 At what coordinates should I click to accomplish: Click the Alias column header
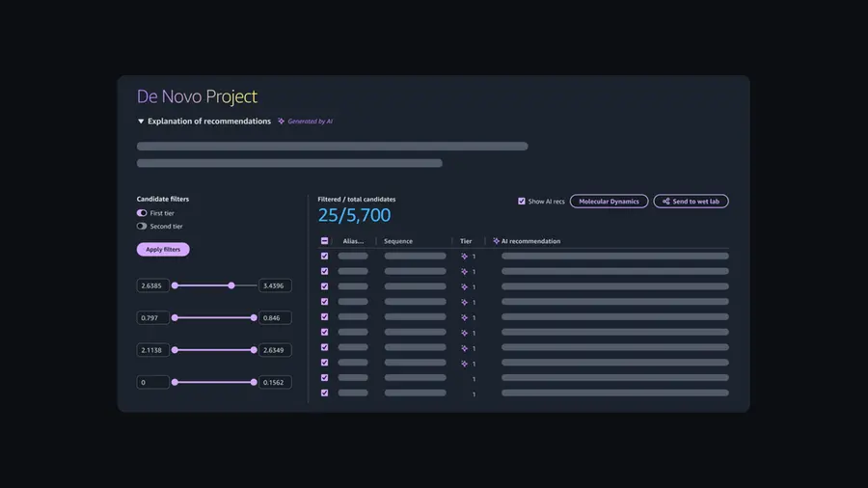(353, 241)
